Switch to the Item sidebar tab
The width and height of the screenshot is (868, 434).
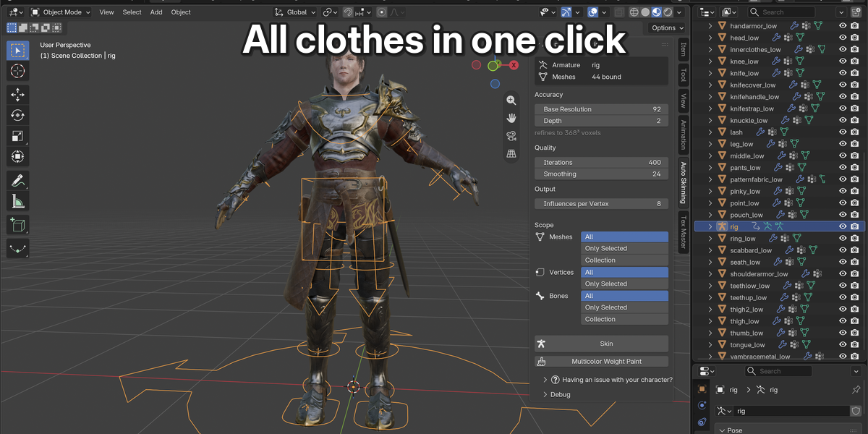(x=683, y=50)
